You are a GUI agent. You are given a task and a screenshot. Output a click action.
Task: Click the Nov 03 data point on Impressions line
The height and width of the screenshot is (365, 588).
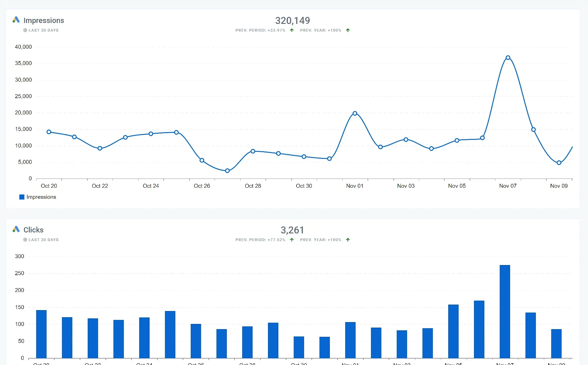(x=406, y=140)
